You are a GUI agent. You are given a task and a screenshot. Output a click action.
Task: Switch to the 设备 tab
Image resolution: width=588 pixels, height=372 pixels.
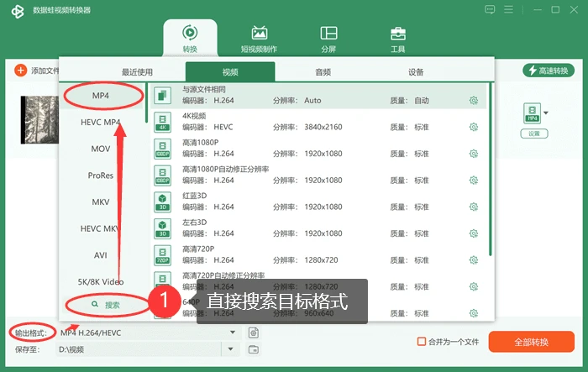416,72
